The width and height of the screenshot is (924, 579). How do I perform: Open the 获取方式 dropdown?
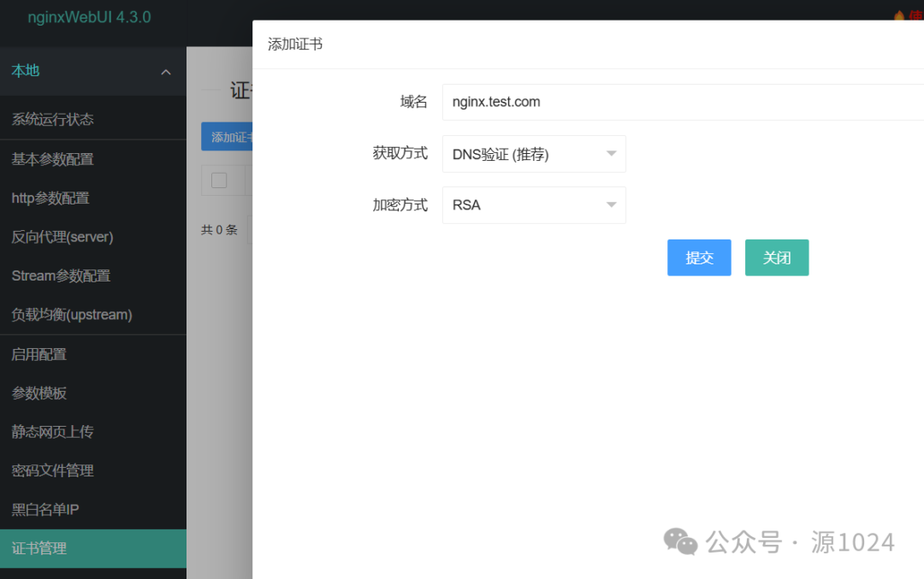(x=534, y=154)
